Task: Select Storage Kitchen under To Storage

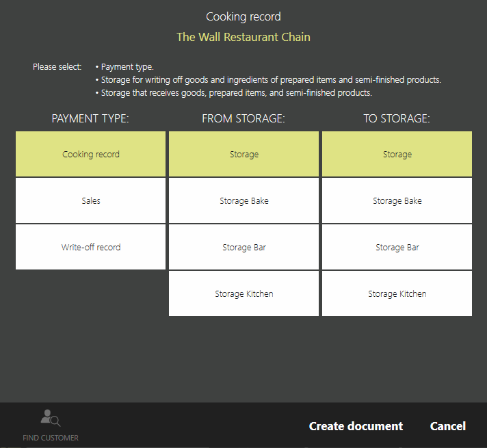Action: pos(397,294)
